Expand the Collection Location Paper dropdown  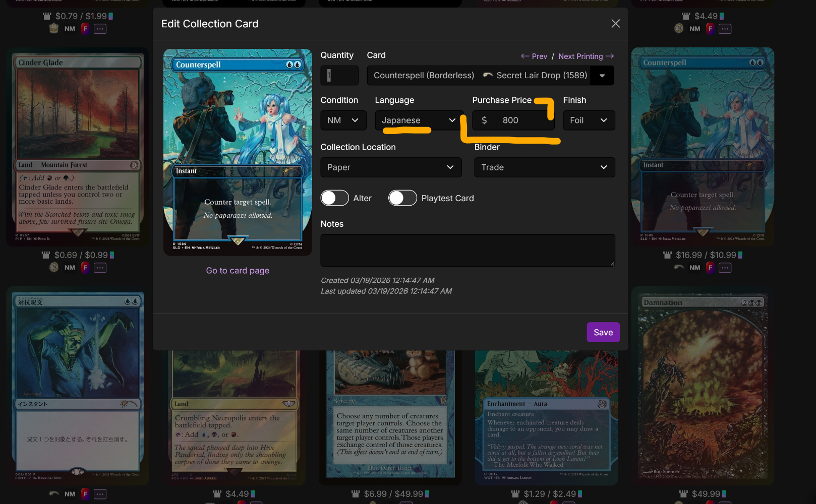(390, 167)
